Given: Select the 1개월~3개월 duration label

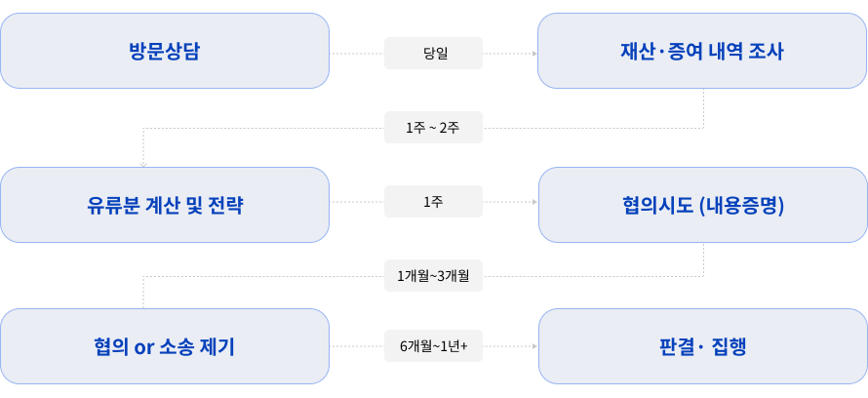Looking at the screenshot, I should click(x=433, y=277).
